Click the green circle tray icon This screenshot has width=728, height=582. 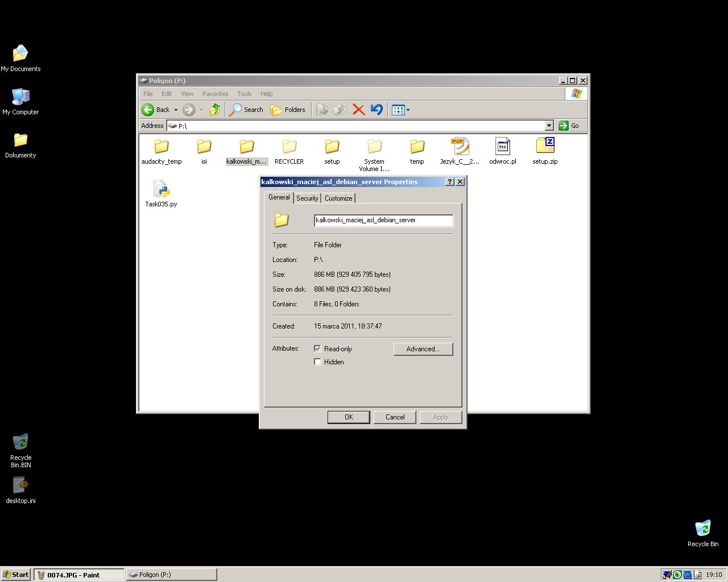click(677, 575)
